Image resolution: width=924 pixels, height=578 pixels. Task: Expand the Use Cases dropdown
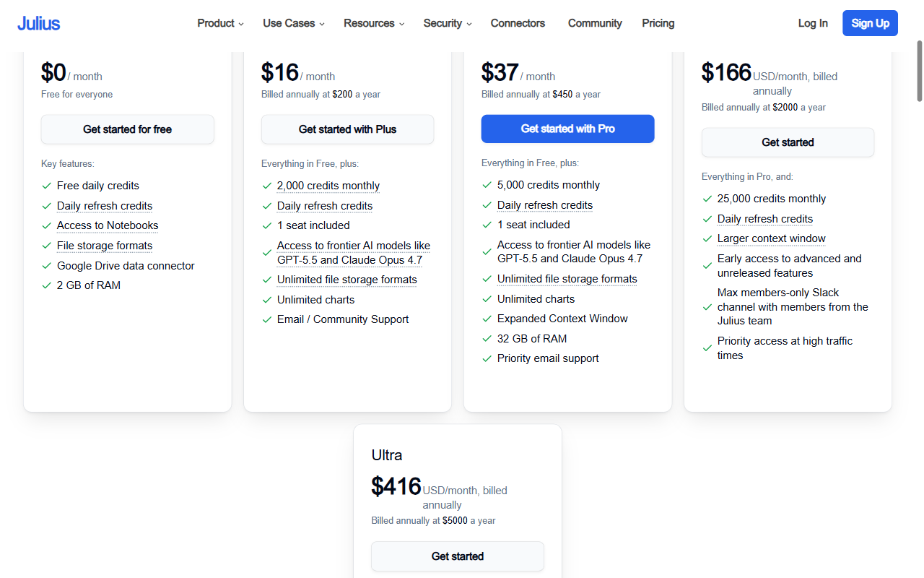click(294, 23)
